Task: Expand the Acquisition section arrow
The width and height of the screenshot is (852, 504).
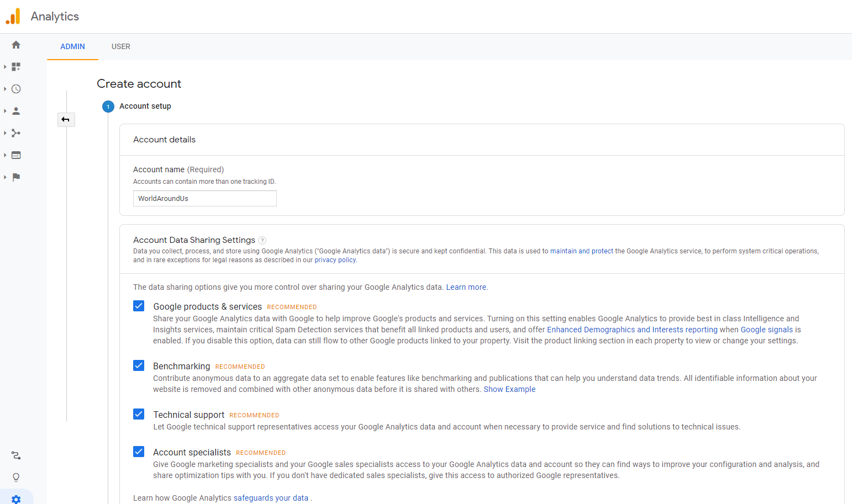Action: (x=5, y=133)
